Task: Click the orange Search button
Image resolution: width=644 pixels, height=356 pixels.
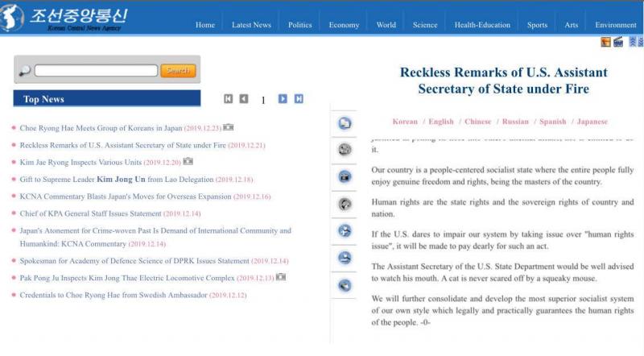Action: pos(178,71)
